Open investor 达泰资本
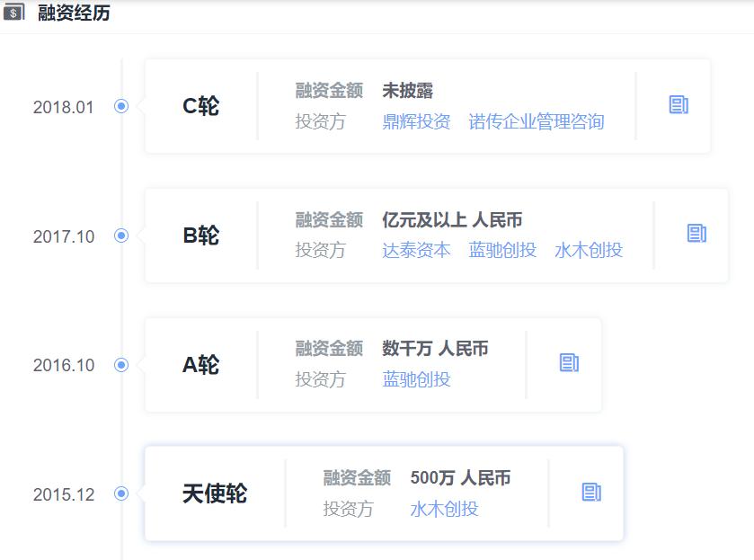The image size is (754, 560). click(x=416, y=250)
